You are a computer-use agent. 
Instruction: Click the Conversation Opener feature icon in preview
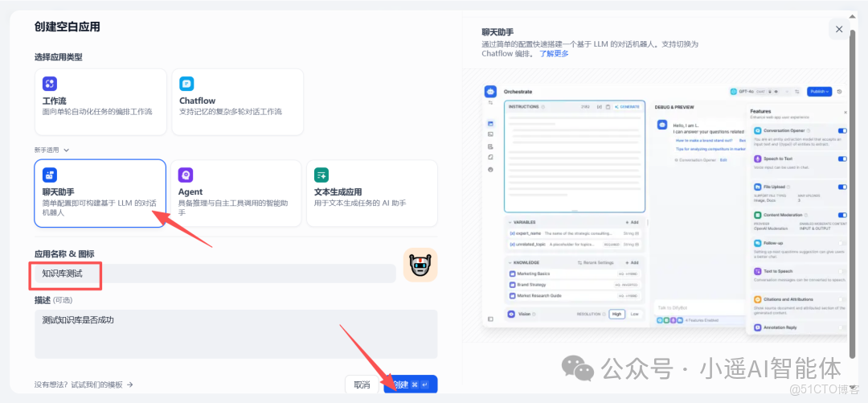pos(758,131)
